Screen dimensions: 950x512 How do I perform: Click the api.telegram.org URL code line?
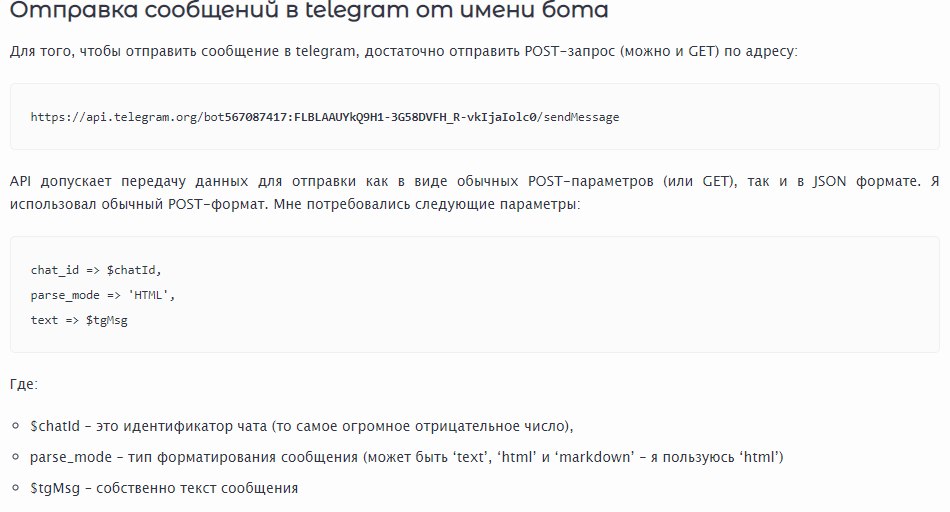point(324,117)
